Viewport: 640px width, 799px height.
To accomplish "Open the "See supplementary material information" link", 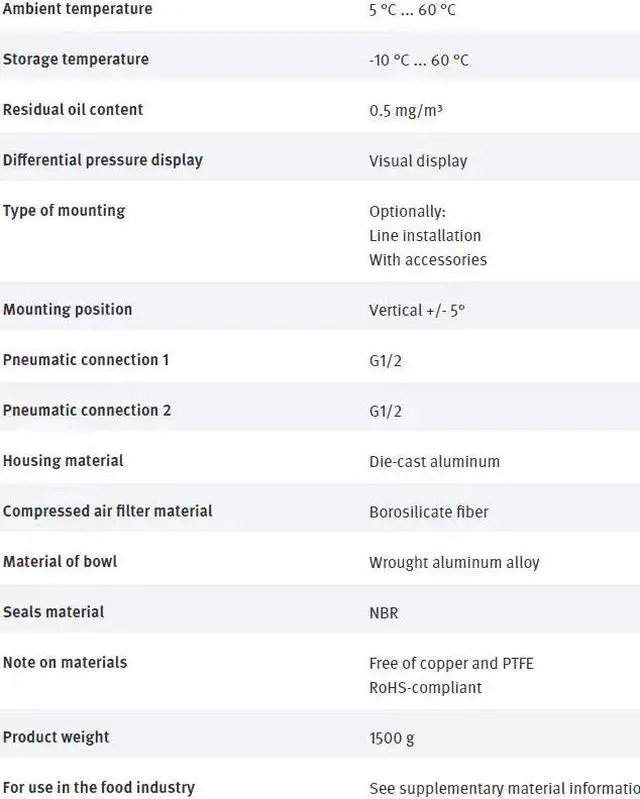I will pos(504,788).
